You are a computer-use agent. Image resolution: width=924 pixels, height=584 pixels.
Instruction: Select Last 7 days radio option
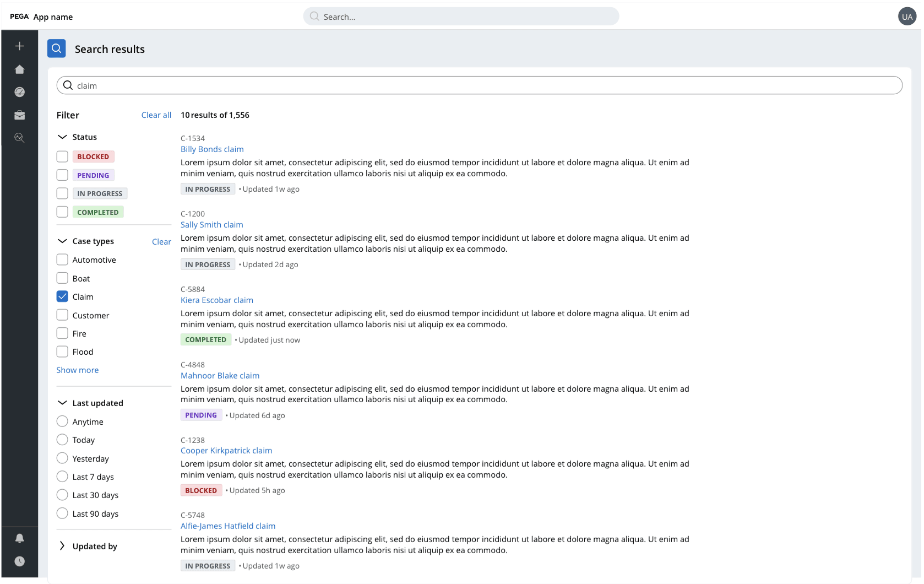point(62,477)
